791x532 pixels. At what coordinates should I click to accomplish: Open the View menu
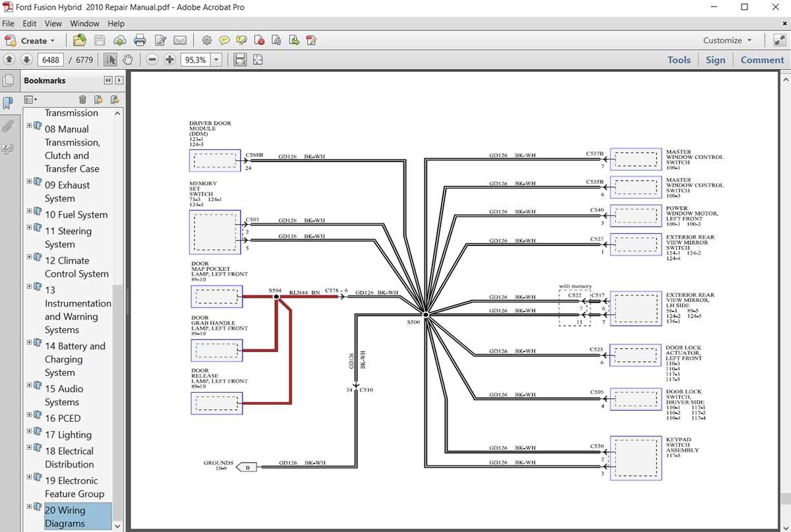[x=53, y=24]
